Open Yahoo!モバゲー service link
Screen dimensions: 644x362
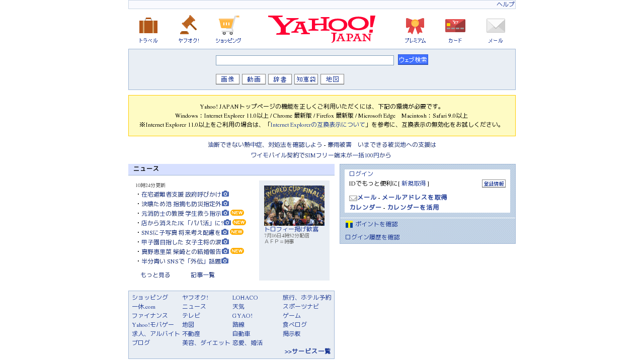(153, 324)
